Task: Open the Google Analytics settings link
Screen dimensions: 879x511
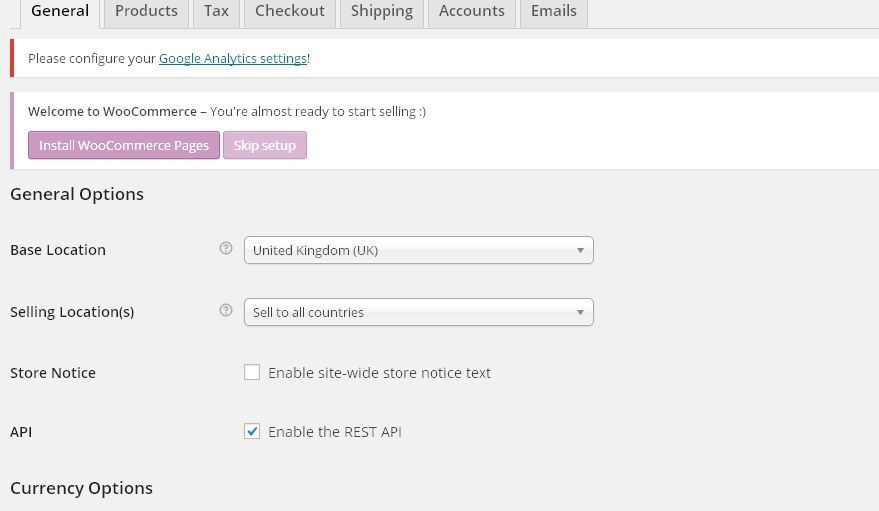Action: click(x=233, y=58)
